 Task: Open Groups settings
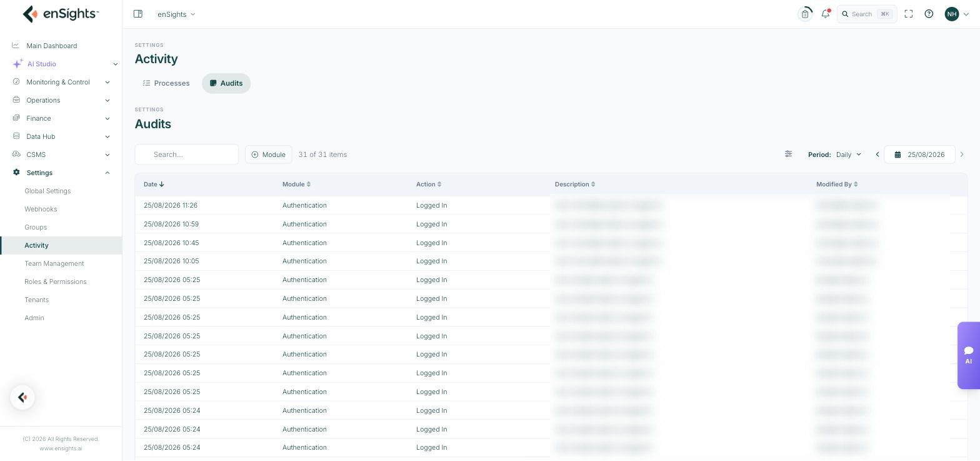[36, 227]
